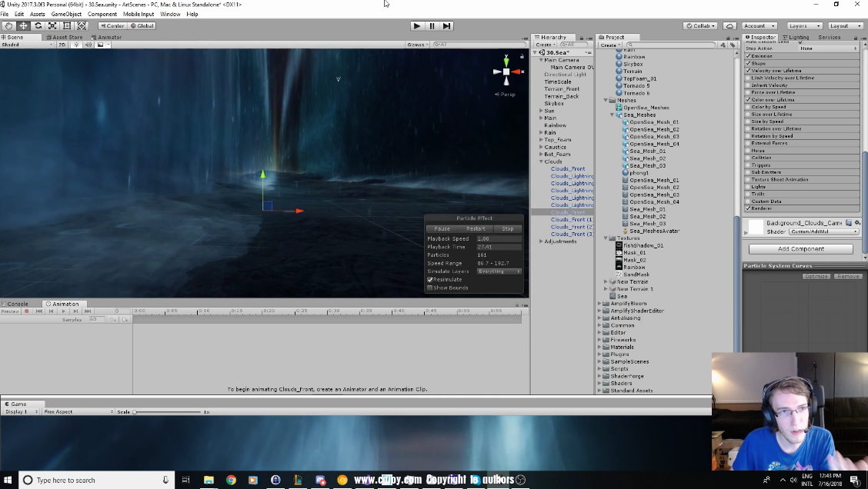Select the Scale tool
The height and width of the screenshot is (489, 868).
tap(52, 25)
